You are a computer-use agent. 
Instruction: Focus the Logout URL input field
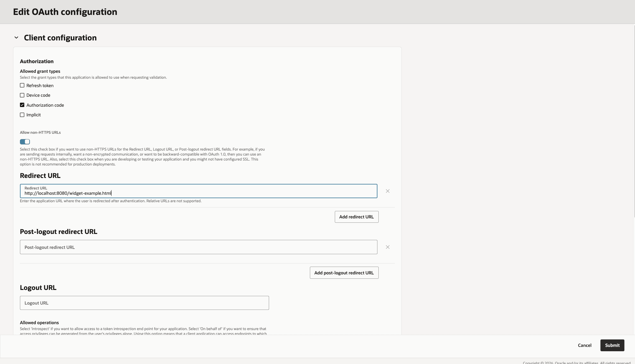[x=145, y=303]
